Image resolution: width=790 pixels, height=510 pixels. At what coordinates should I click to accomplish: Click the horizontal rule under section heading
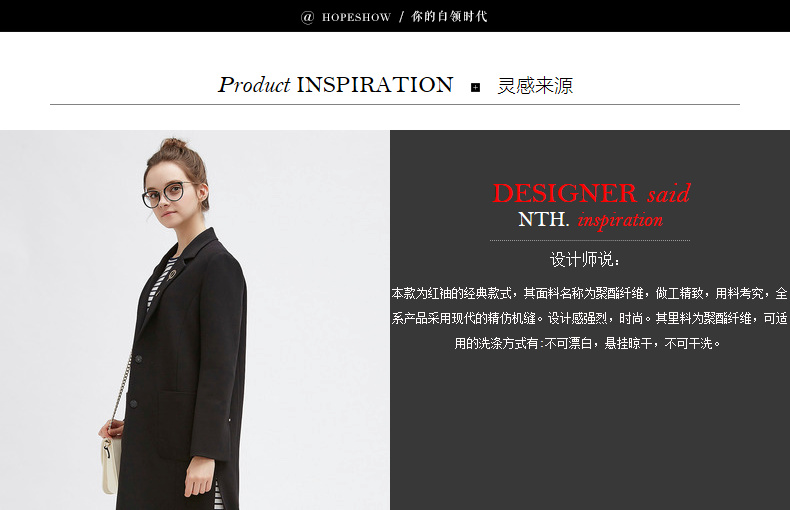[x=395, y=104]
